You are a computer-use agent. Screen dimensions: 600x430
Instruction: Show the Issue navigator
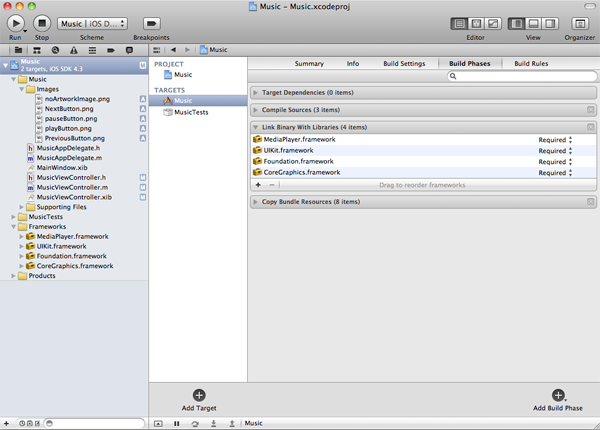click(x=74, y=50)
